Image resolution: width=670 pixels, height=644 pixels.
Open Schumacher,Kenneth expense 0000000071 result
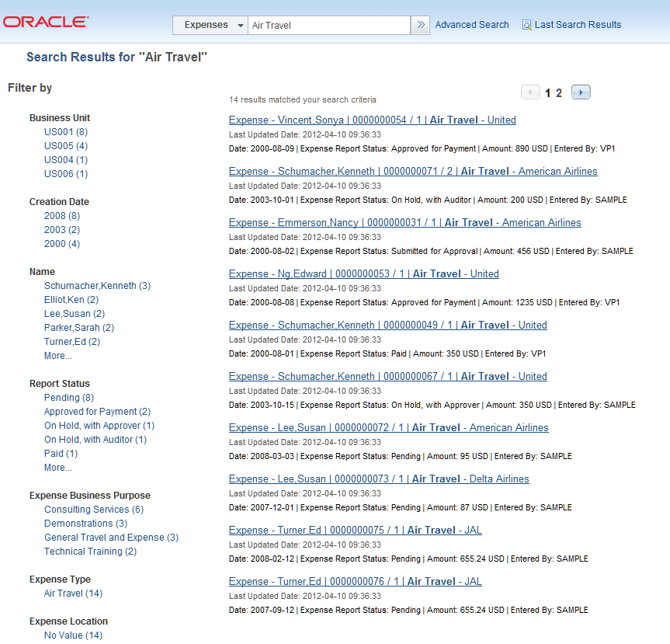(413, 172)
